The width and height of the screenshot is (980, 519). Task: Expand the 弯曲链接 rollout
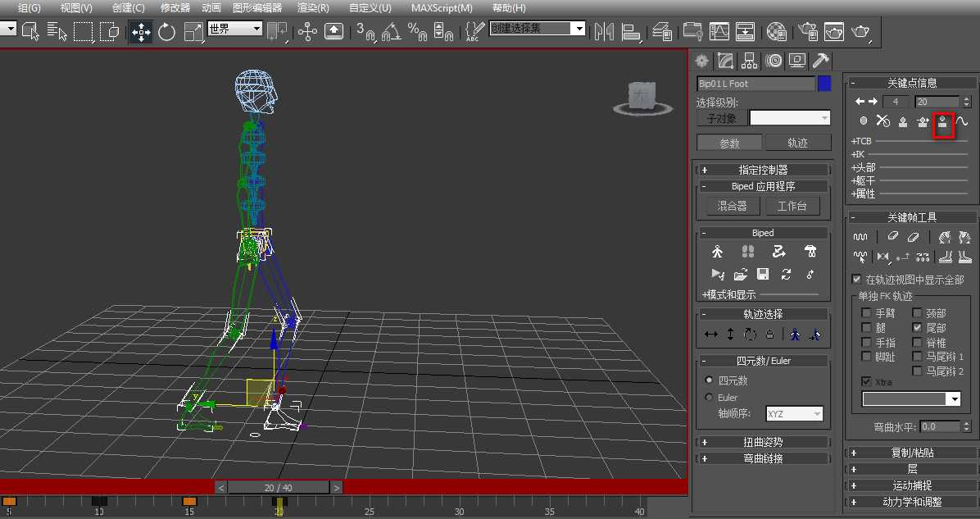763,458
